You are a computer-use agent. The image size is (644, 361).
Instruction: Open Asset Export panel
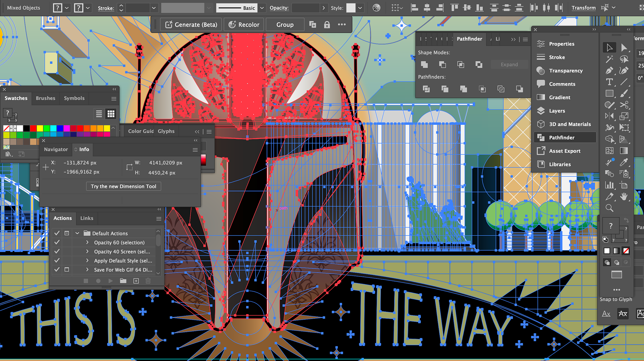(565, 151)
